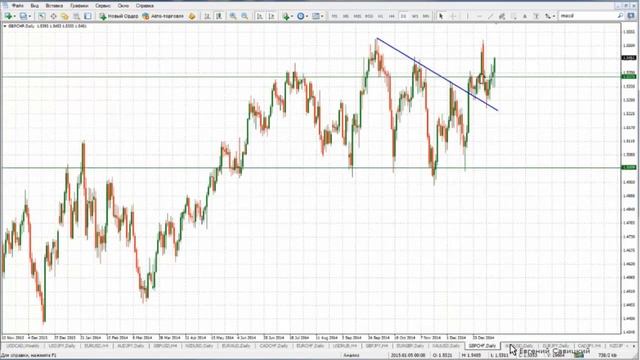This screenshot has width=640, height=360.
Task: Open the templates dropdown arrow
Action: click(x=322, y=16)
